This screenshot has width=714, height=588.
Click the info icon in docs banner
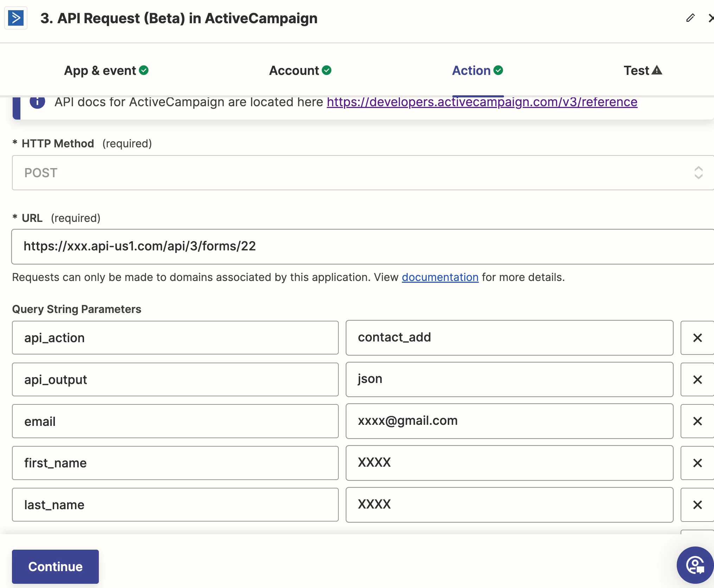(37, 102)
